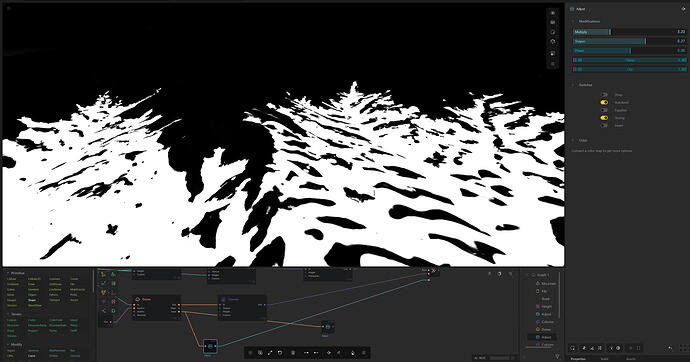Collapse the Switches section

coord(573,85)
